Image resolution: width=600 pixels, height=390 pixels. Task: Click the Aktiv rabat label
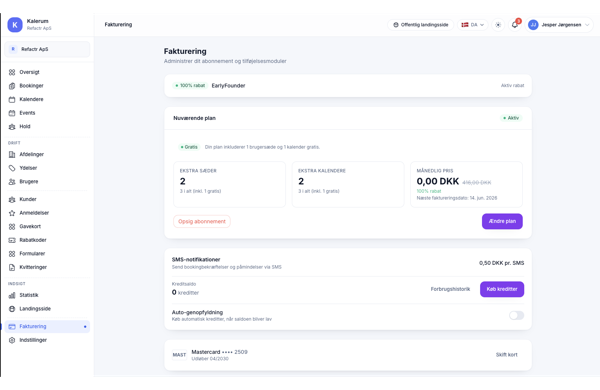coord(512,86)
